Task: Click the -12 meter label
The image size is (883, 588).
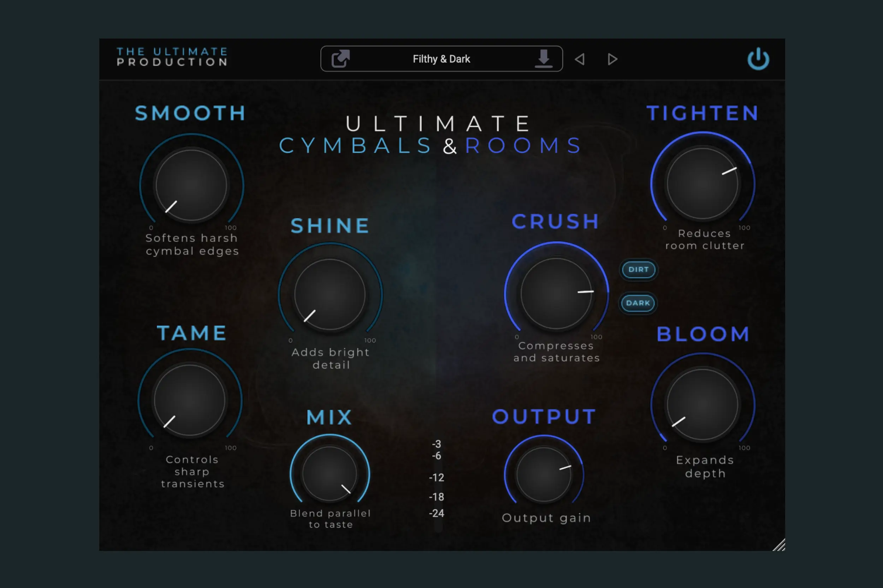Action: coord(437,478)
